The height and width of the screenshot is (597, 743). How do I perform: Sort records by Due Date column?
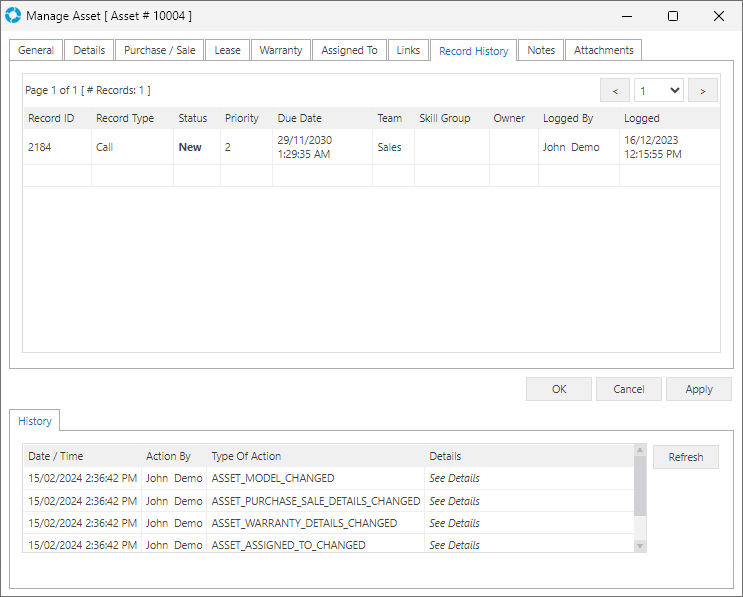pyautogui.click(x=299, y=118)
